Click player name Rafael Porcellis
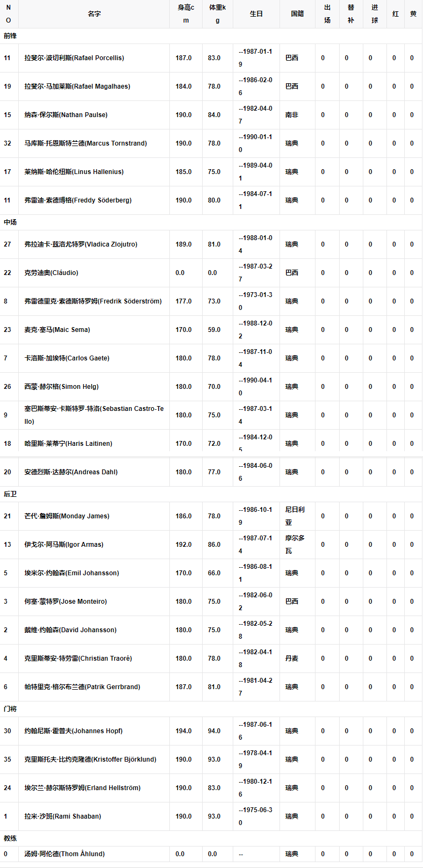Screen dimensions: 423x868 click(x=74, y=58)
